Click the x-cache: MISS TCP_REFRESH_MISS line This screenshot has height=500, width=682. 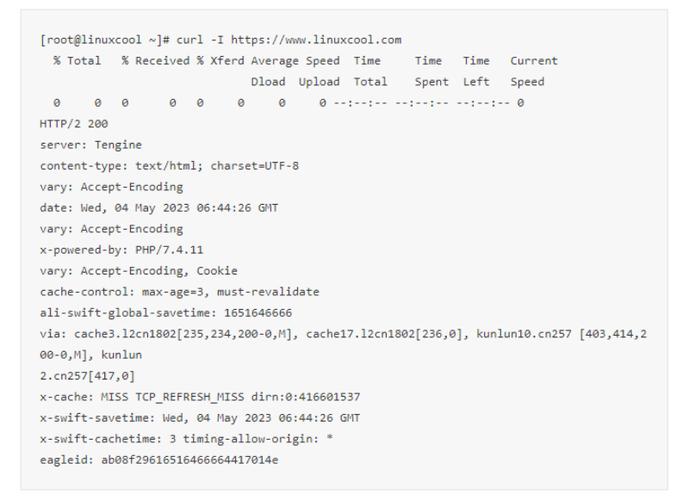tap(200, 397)
